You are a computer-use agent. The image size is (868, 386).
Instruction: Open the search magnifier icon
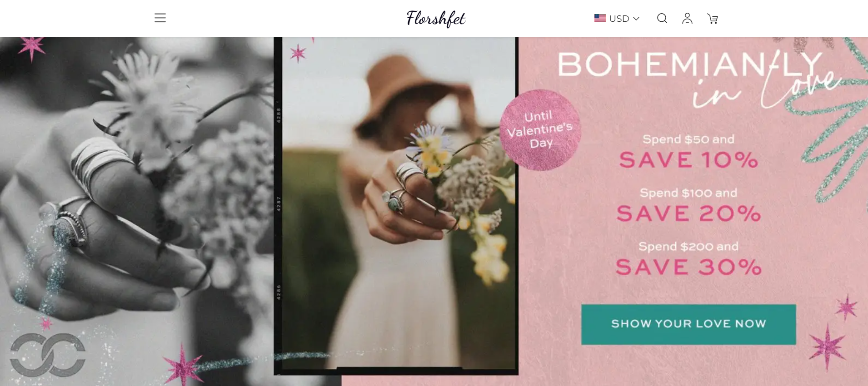tap(662, 18)
